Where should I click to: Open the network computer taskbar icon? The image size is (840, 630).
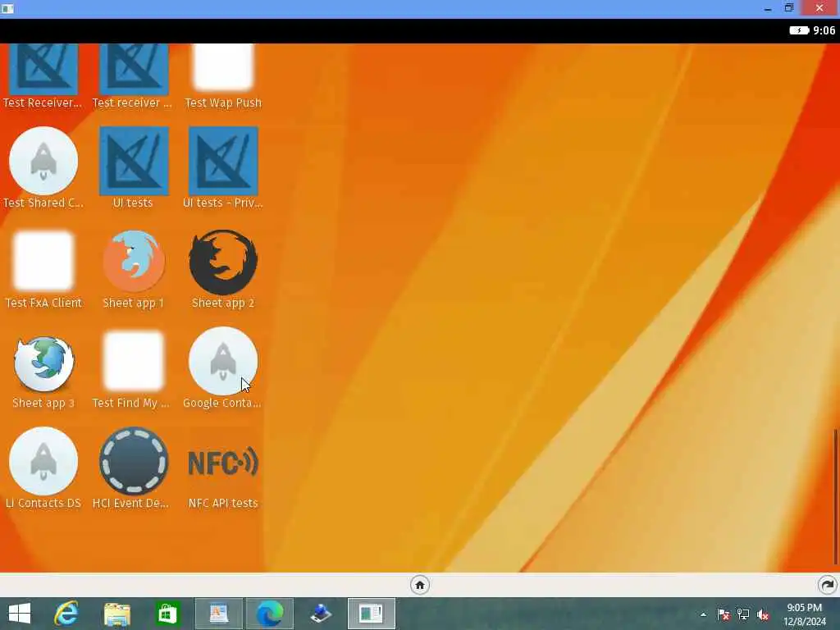[x=321, y=614]
